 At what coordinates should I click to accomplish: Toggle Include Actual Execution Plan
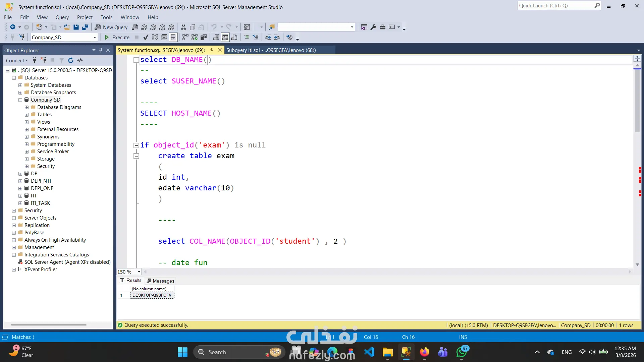(x=185, y=37)
